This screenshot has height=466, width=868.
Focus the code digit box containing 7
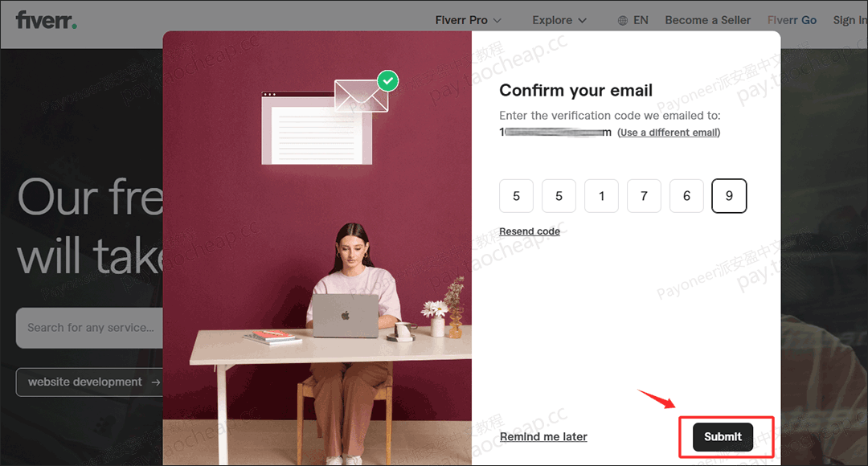tap(644, 196)
